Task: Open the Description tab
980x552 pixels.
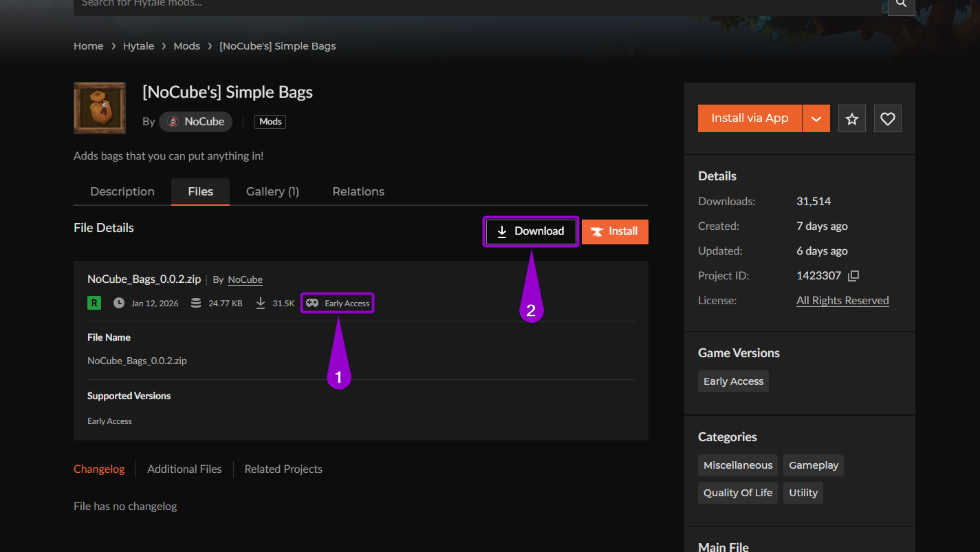Action: click(x=122, y=191)
